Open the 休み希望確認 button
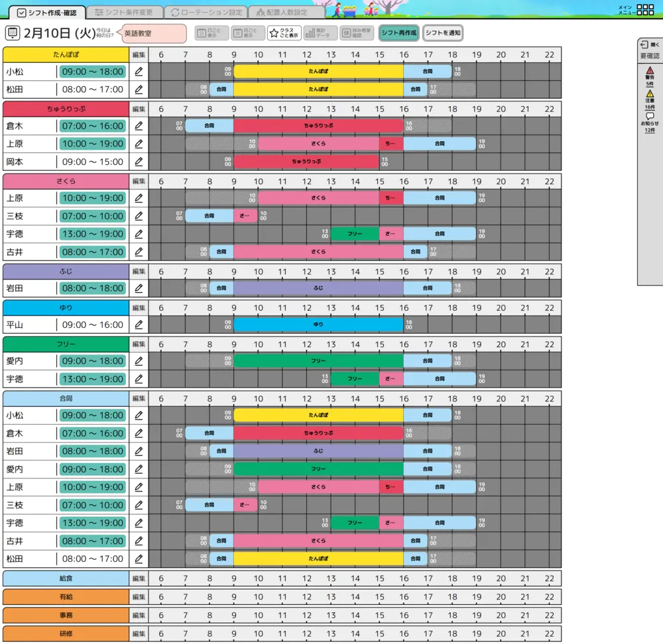This screenshot has width=663, height=644. (357, 33)
